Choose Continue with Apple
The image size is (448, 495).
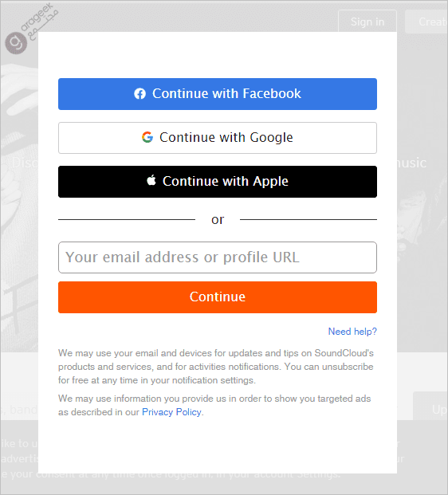218,182
